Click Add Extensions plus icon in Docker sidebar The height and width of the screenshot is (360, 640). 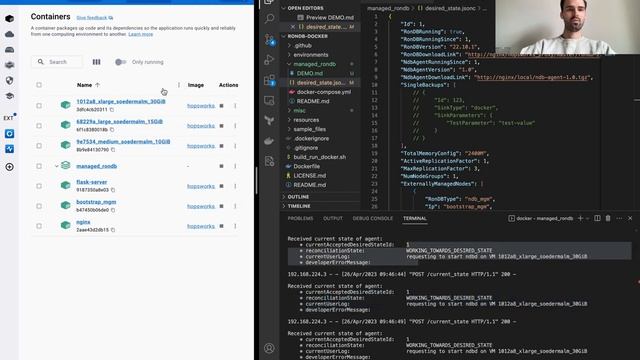[x=9, y=167]
